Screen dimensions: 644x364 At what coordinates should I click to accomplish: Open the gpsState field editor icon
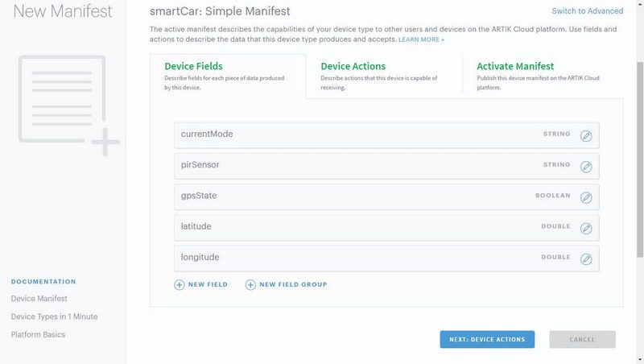586,197
